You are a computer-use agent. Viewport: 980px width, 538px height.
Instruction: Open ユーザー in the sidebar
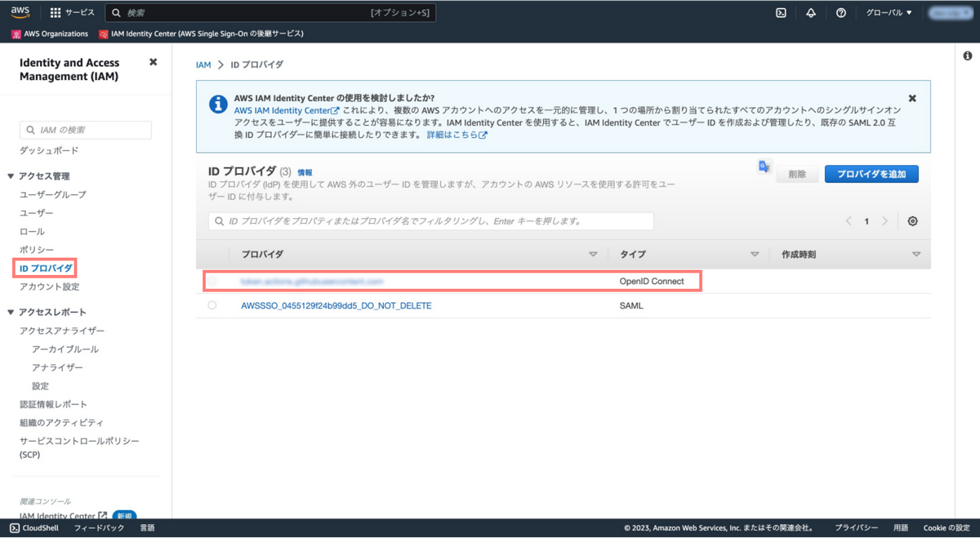point(36,213)
